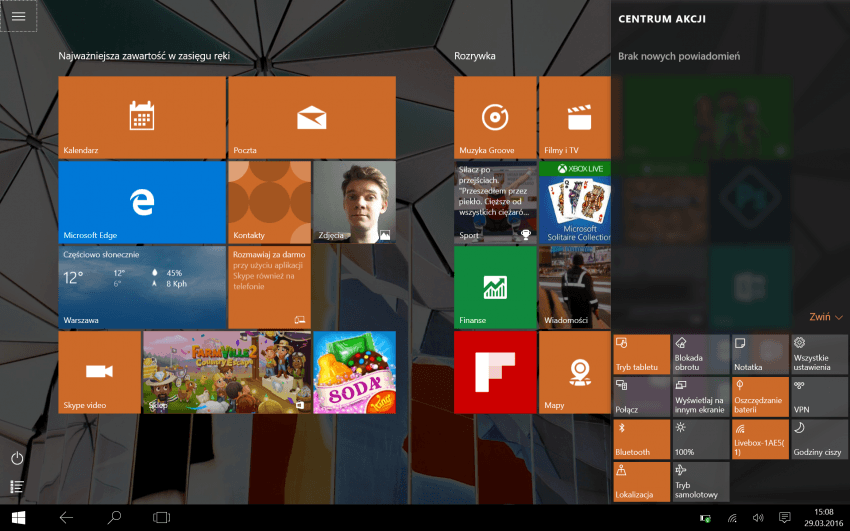This screenshot has height=531, width=850.
Task: Open the all apps list icon
Action: click(x=17, y=487)
